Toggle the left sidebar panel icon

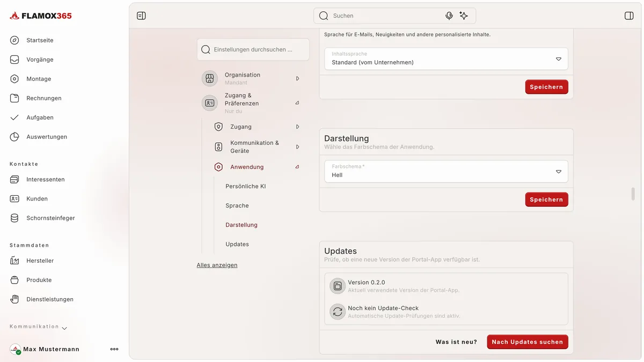point(141,16)
